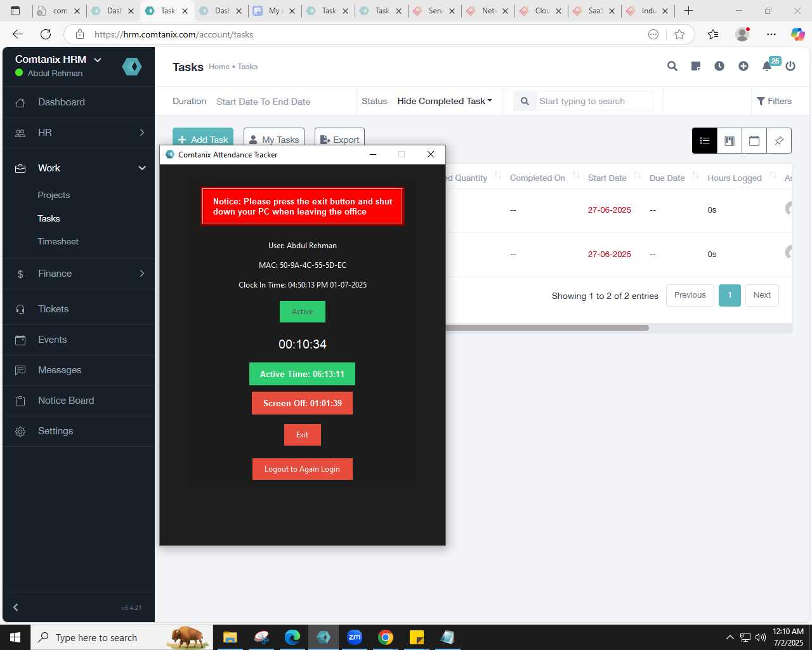This screenshot has width=812, height=650.
Task: Open Projects under Work
Action: 54,195
